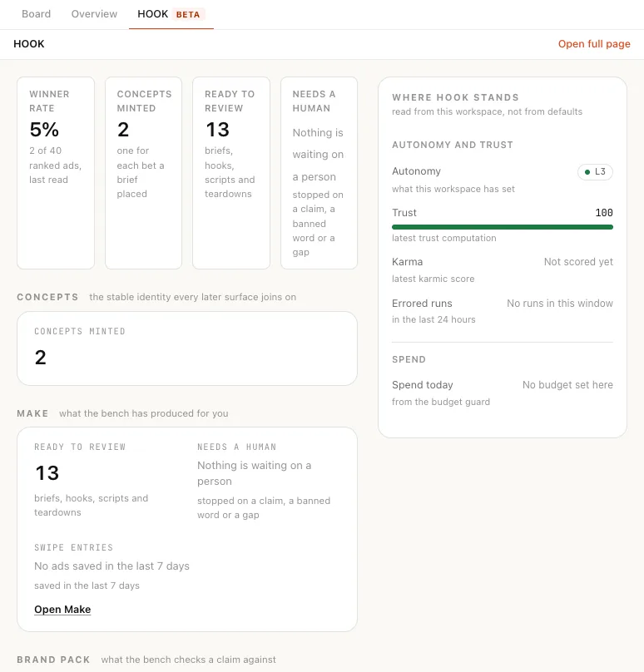Click the HOOK header title

[29, 44]
